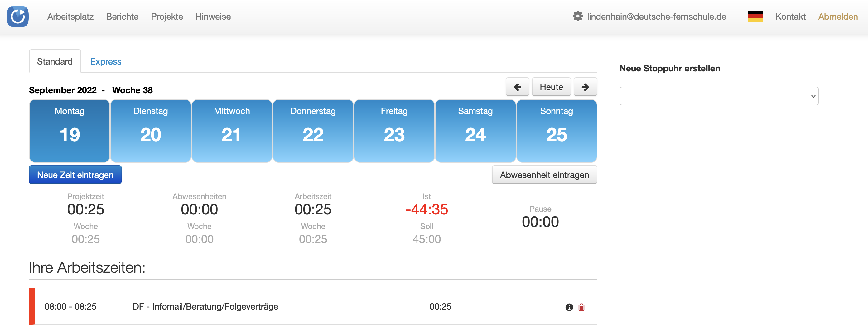
Task: Show info for the 08:00 time entry
Action: 569,307
